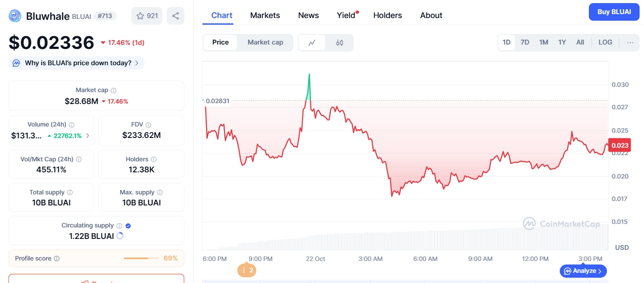The height and width of the screenshot is (283, 644).
Task: Select the candlestick chart icon
Action: (x=340, y=42)
